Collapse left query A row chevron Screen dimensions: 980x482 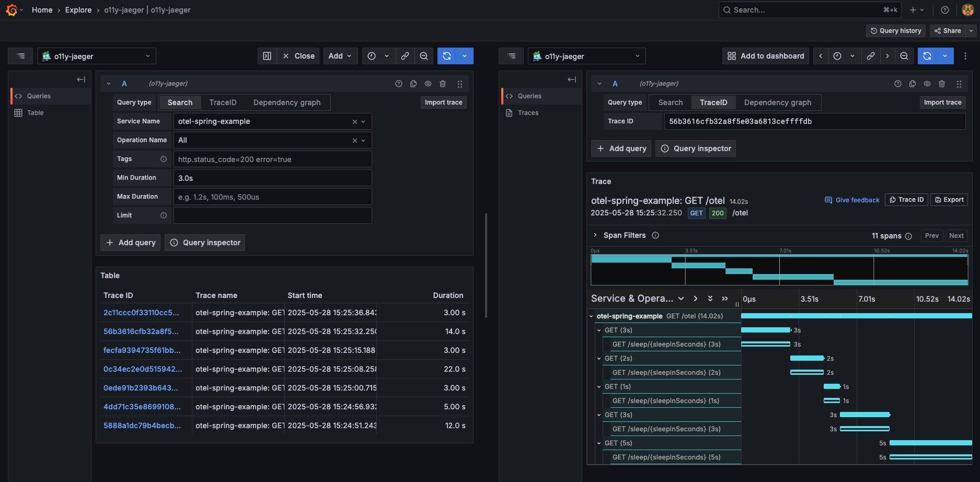coord(109,84)
